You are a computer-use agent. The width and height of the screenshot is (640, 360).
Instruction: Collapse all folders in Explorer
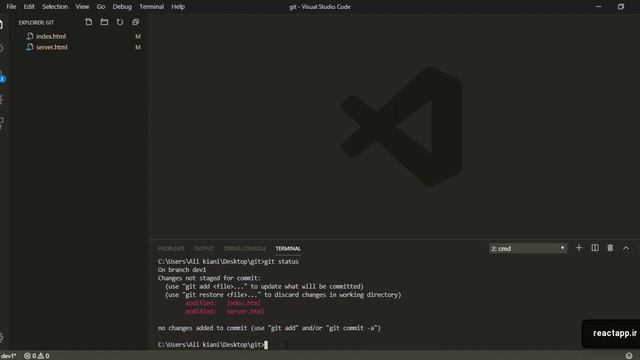[x=136, y=22]
